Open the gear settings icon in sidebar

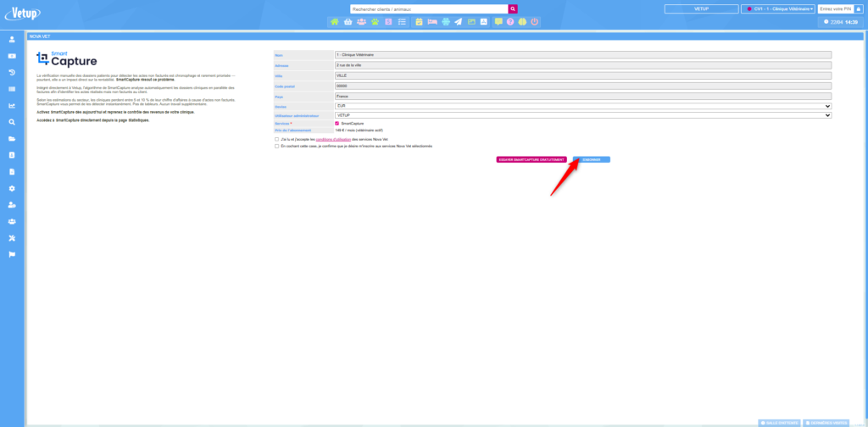click(12, 188)
